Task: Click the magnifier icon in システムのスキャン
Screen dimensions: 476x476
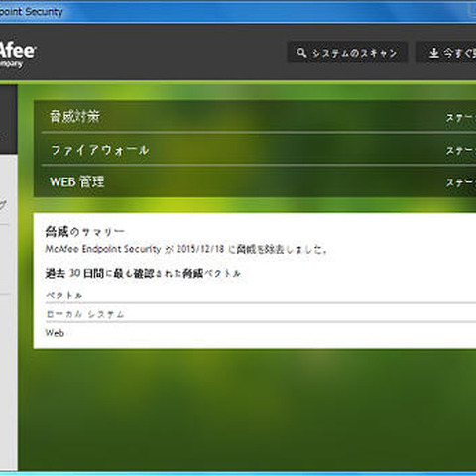Action: [301, 53]
